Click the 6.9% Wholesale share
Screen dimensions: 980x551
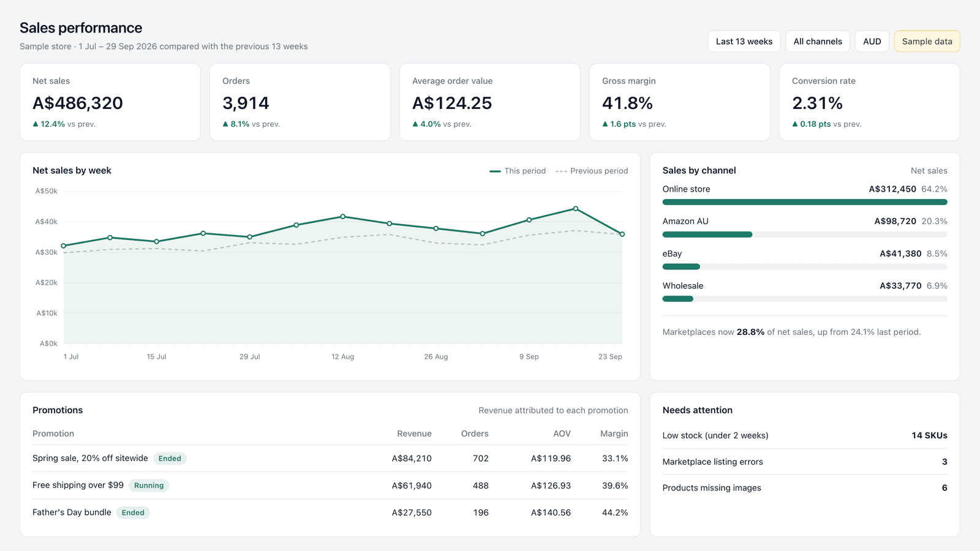(937, 286)
